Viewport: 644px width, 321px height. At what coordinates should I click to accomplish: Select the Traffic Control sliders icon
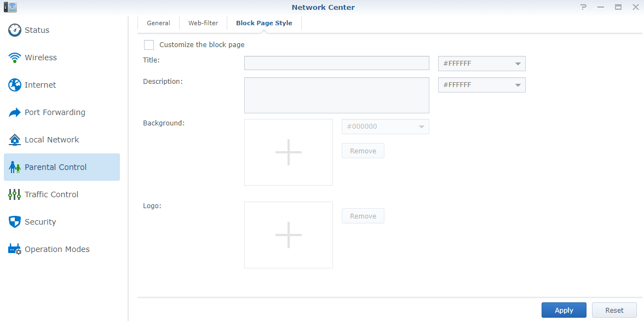tap(15, 194)
